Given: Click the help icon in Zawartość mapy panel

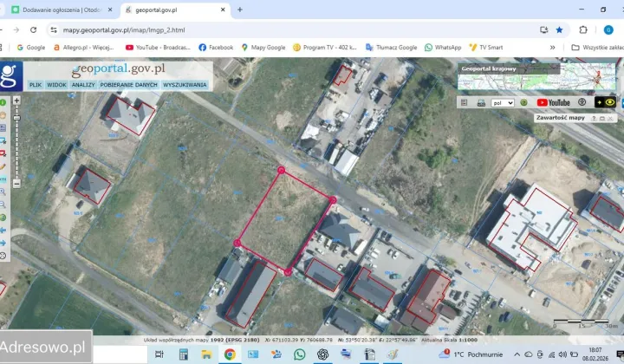Looking at the screenshot, I should 594,118.
